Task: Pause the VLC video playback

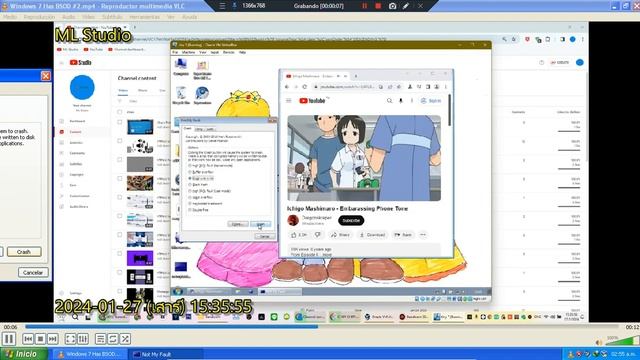Action: [x=9, y=339]
